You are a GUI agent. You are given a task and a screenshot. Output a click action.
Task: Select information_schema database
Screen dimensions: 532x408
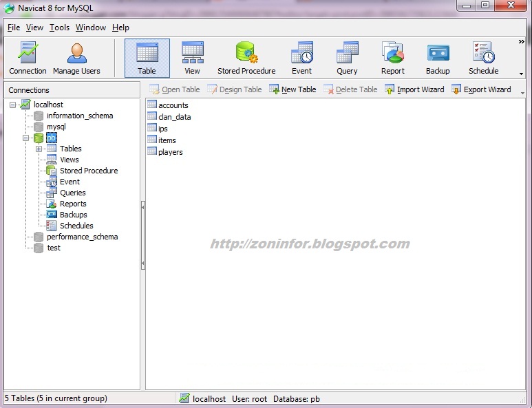pos(80,116)
